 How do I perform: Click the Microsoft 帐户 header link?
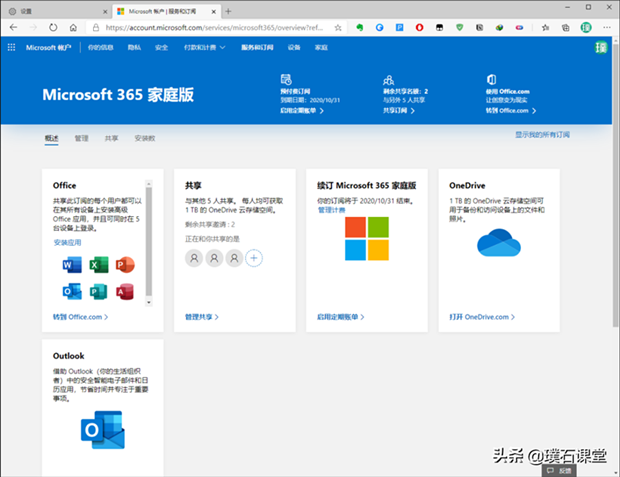coord(49,47)
